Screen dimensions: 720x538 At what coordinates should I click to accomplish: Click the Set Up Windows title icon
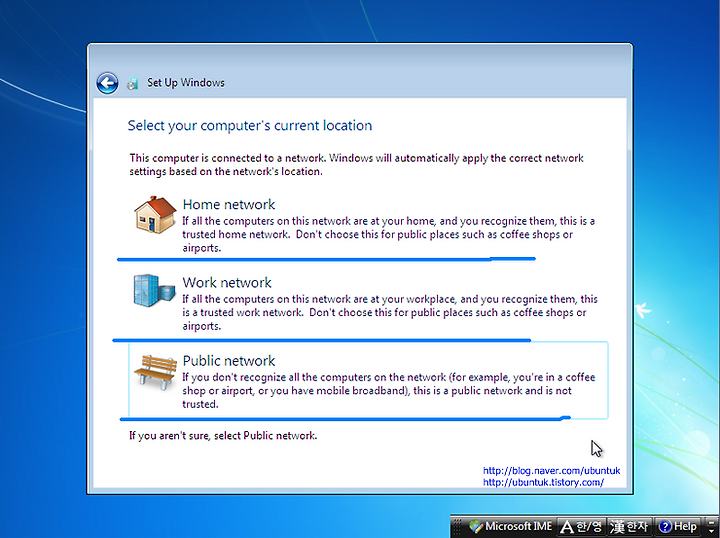tap(133, 83)
